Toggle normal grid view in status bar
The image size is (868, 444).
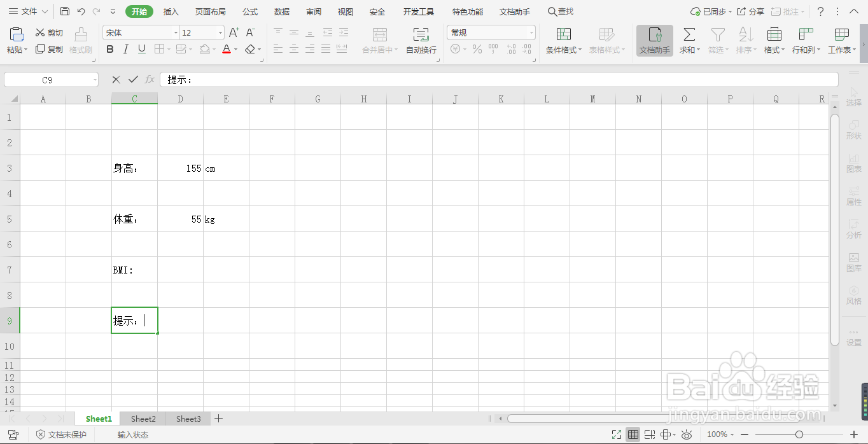pos(633,434)
